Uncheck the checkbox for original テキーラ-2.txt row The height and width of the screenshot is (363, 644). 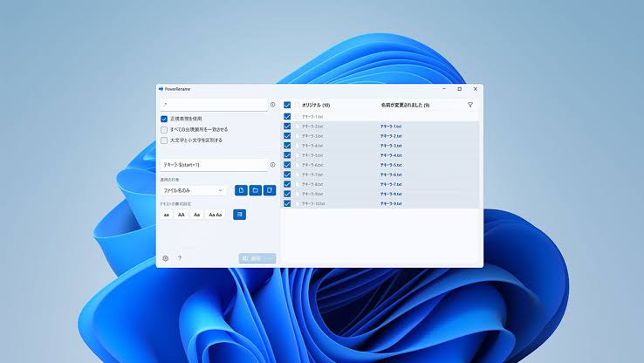click(x=287, y=126)
